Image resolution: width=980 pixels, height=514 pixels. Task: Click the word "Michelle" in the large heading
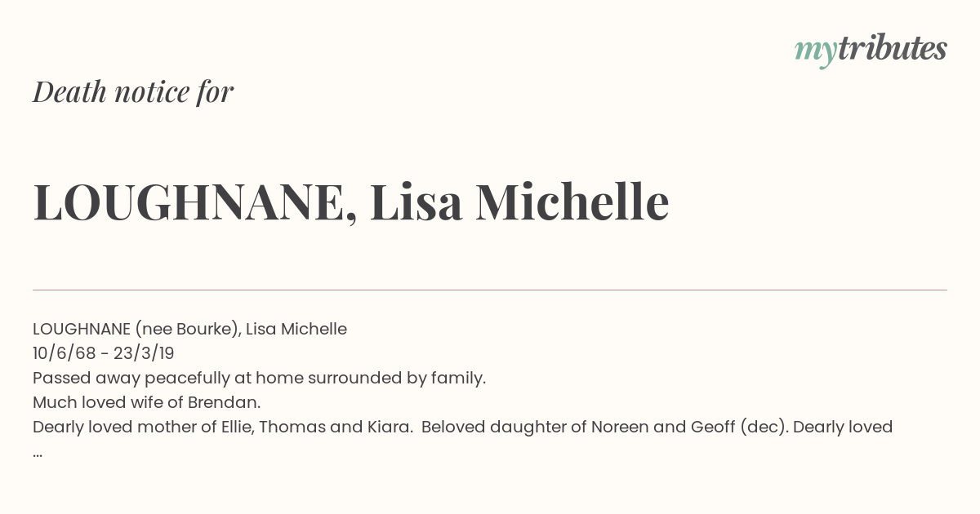click(572, 202)
